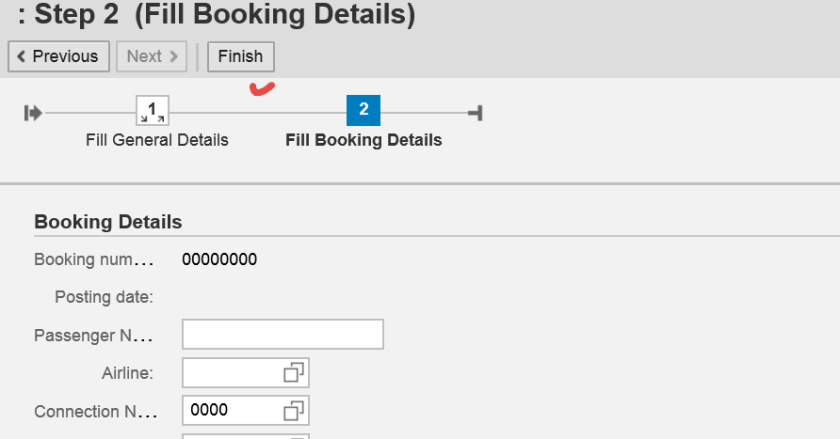Click the Airline field label

(127, 373)
